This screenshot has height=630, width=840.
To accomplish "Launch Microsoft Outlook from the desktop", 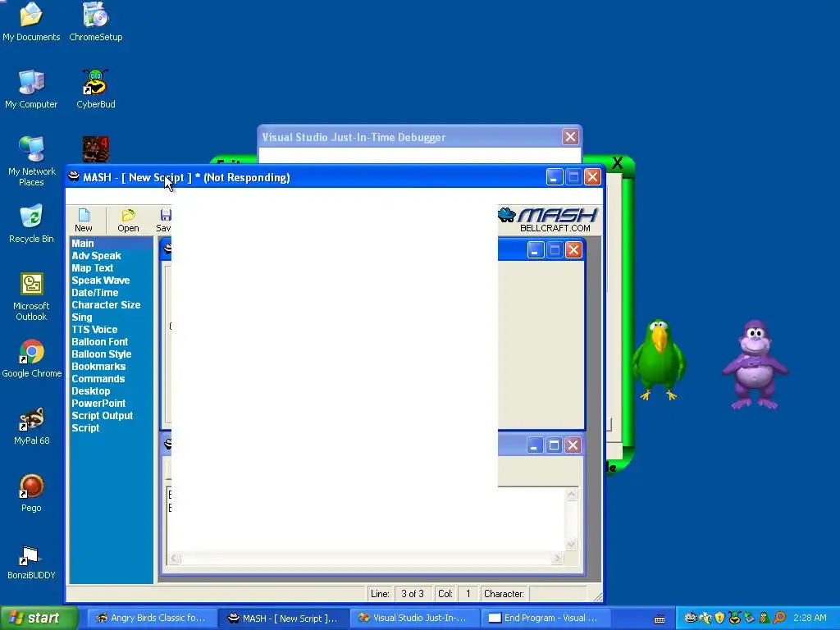I will [x=31, y=297].
